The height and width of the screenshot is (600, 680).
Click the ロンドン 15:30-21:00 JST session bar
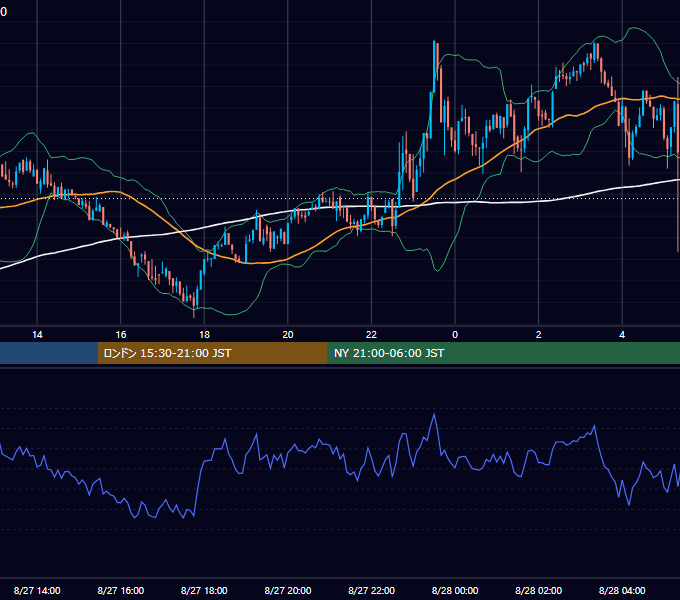[x=212, y=353]
